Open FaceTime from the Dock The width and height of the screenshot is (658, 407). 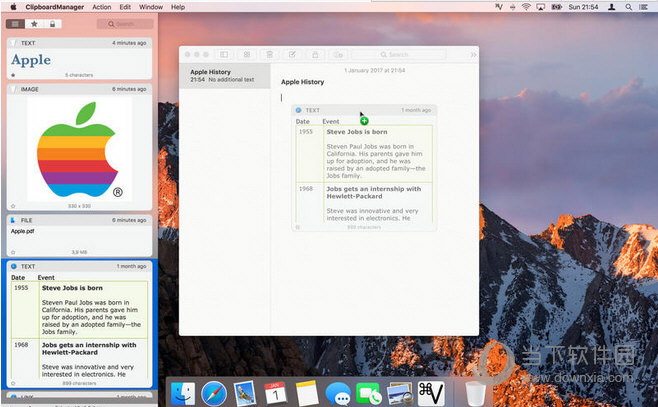(x=369, y=394)
